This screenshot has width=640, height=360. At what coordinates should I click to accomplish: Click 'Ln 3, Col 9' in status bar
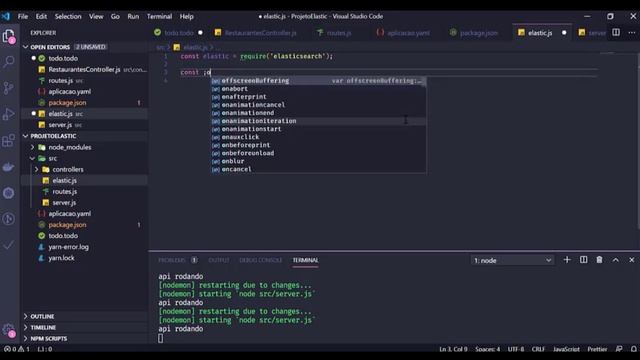[x=453, y=349]
